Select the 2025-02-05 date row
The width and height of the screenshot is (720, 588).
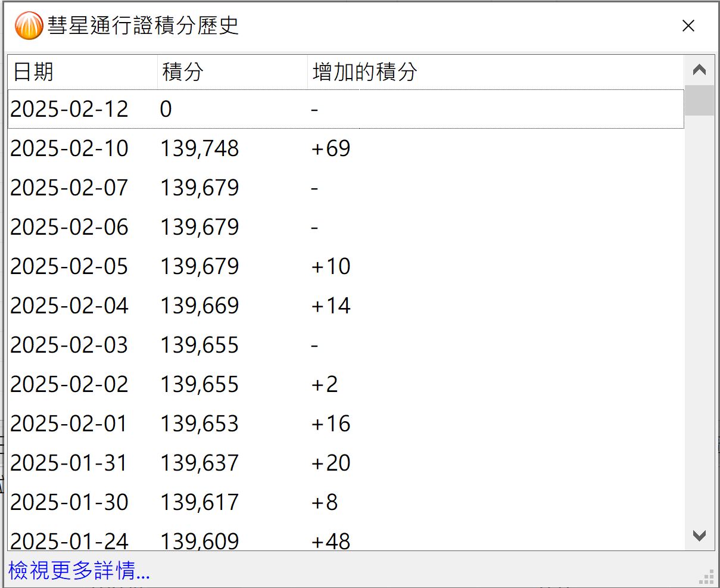[346, 266]
